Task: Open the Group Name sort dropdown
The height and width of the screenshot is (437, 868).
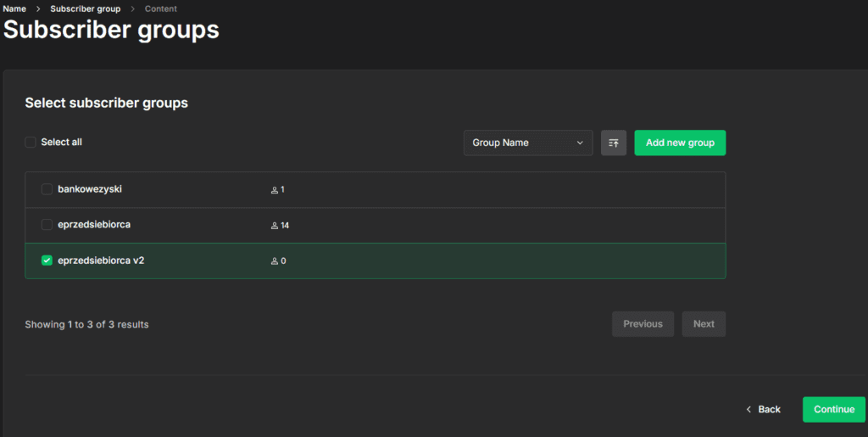Action: coord(528,143)
